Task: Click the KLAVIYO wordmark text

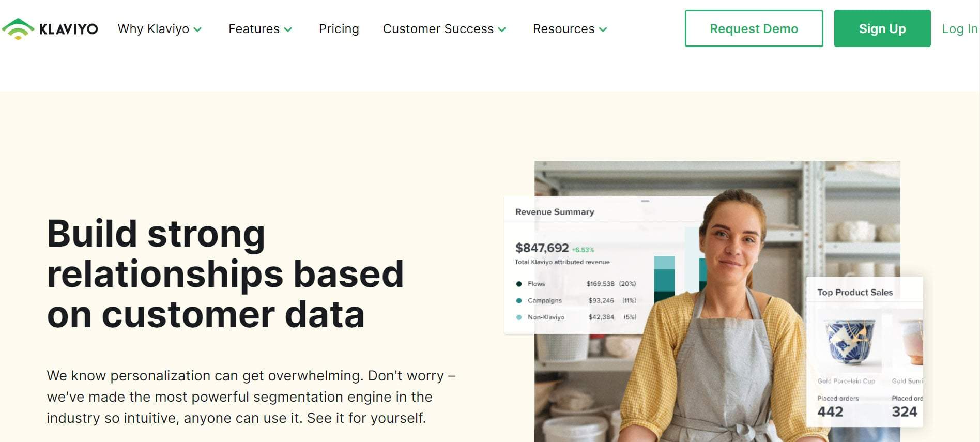Action: pyautogui.click(x=69, y=29)
